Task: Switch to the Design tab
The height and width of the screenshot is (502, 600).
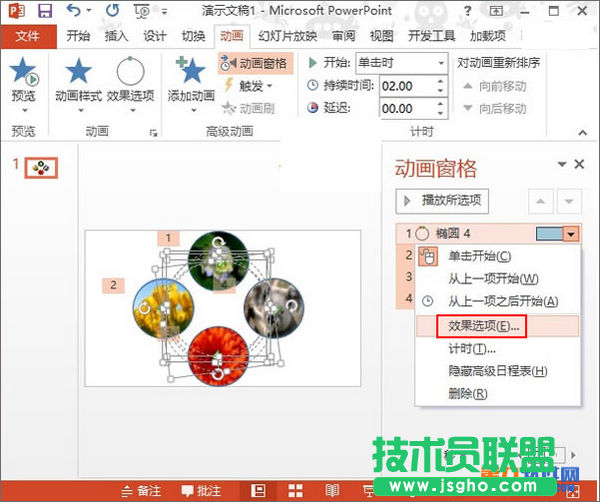Action: (x=155, y=36)
